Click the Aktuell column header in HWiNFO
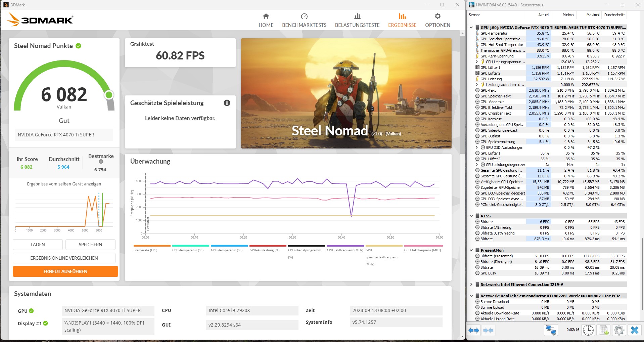The image size is (644, 342). coord(539,15)
